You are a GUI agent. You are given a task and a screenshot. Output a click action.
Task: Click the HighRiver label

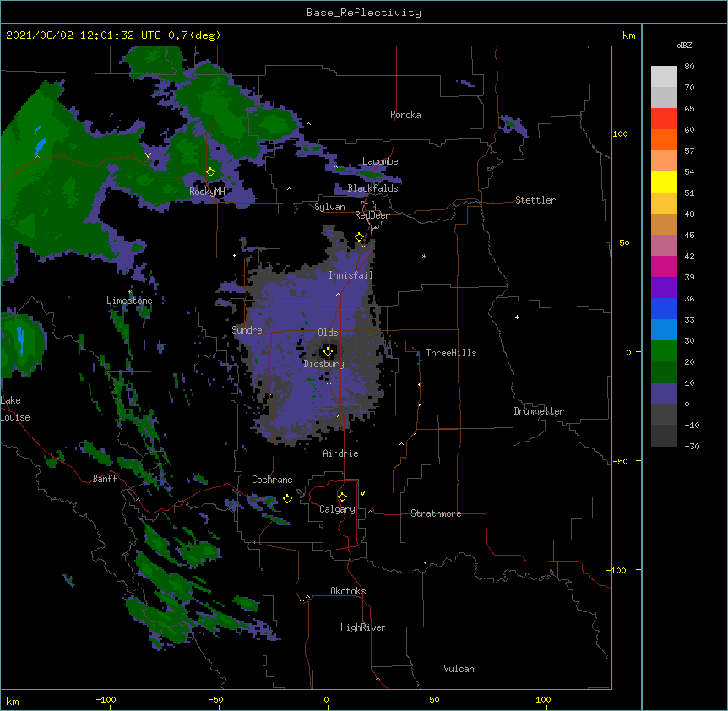point(363,627)
